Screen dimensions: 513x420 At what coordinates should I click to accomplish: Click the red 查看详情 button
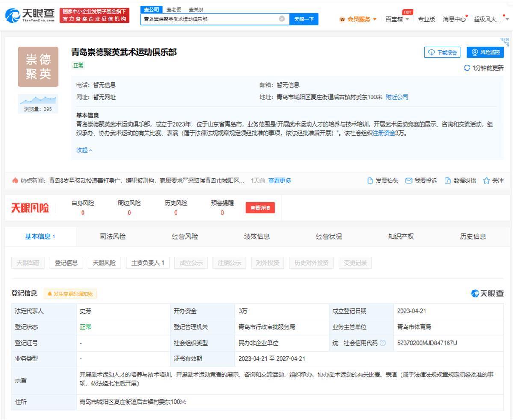260,208
